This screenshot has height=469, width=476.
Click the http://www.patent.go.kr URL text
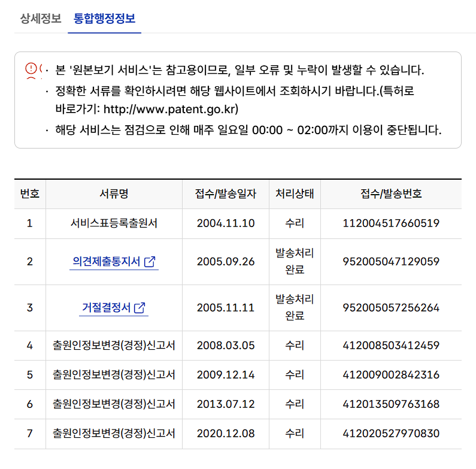coord(171,109)
